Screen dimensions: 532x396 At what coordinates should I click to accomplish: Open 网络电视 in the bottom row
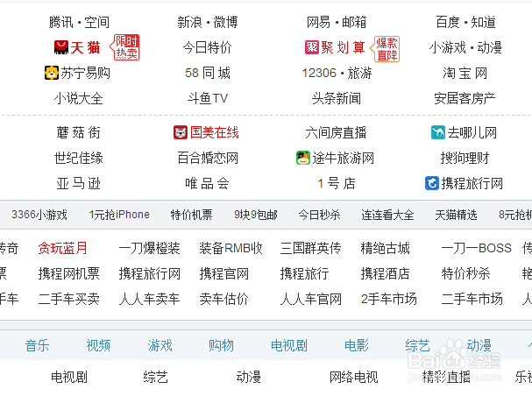tap(353, 377)
